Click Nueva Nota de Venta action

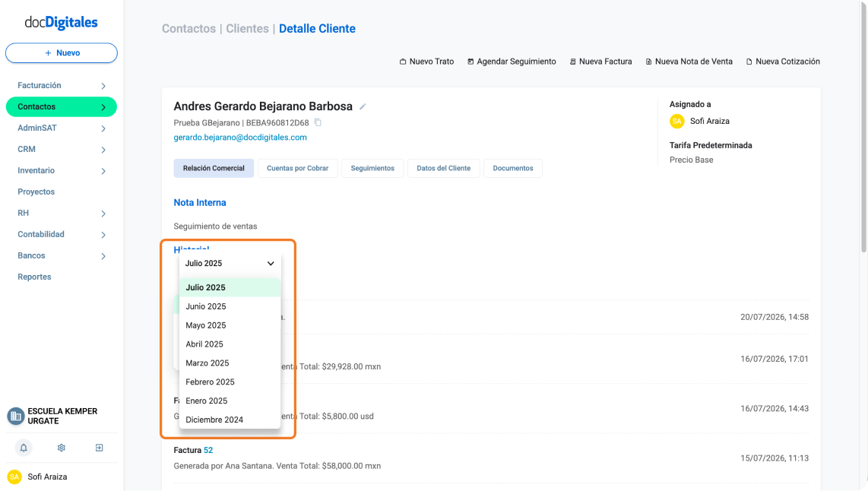click(689, 62)
